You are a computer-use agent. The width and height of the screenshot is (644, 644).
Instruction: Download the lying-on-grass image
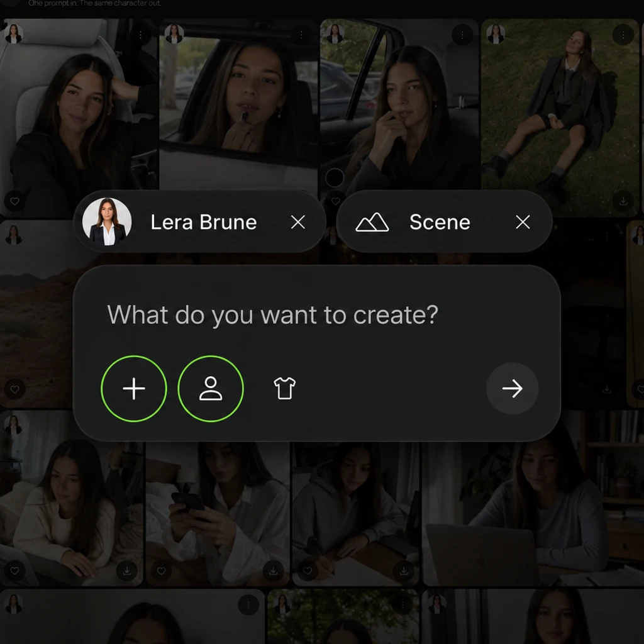tap(623, 201)
